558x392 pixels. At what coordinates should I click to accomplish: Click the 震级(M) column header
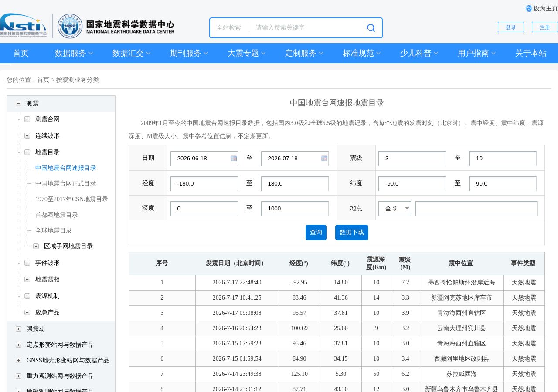(x=405, y=264)
